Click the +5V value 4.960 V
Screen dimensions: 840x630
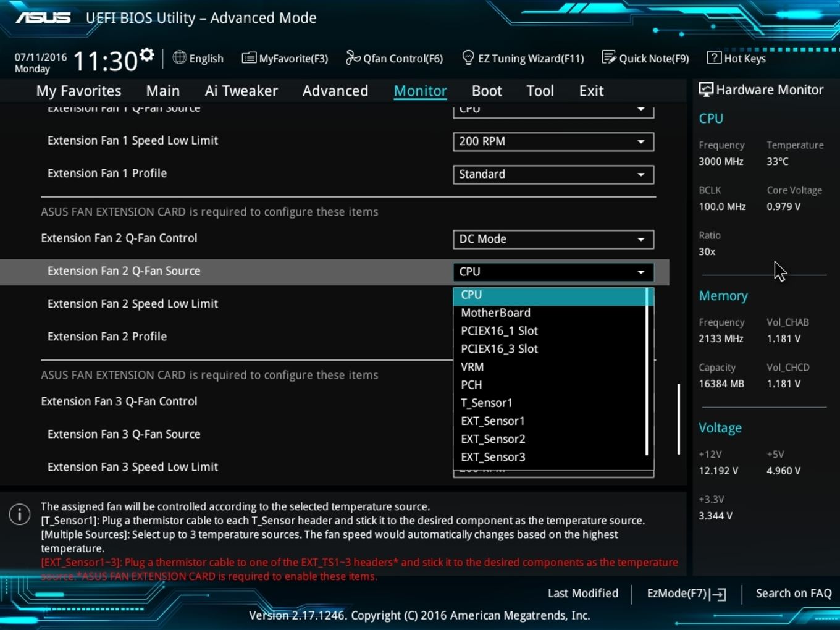784,471
